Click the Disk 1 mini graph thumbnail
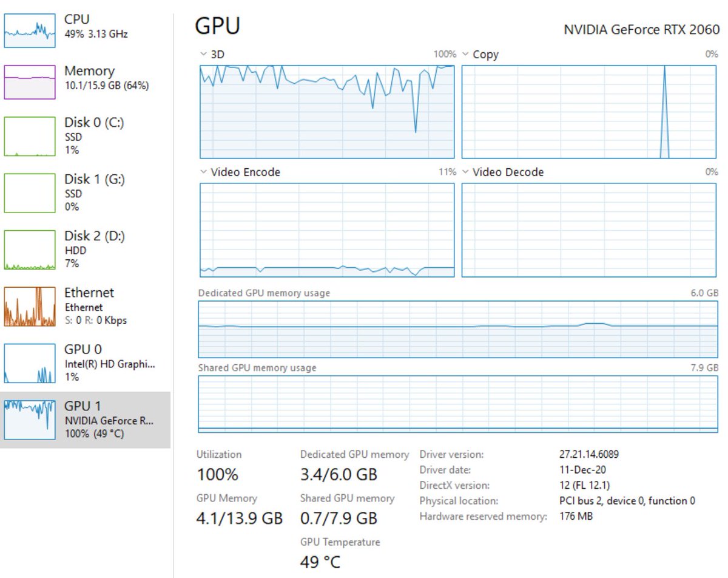Viewport: 728px width, 578px height. point(29,193)
